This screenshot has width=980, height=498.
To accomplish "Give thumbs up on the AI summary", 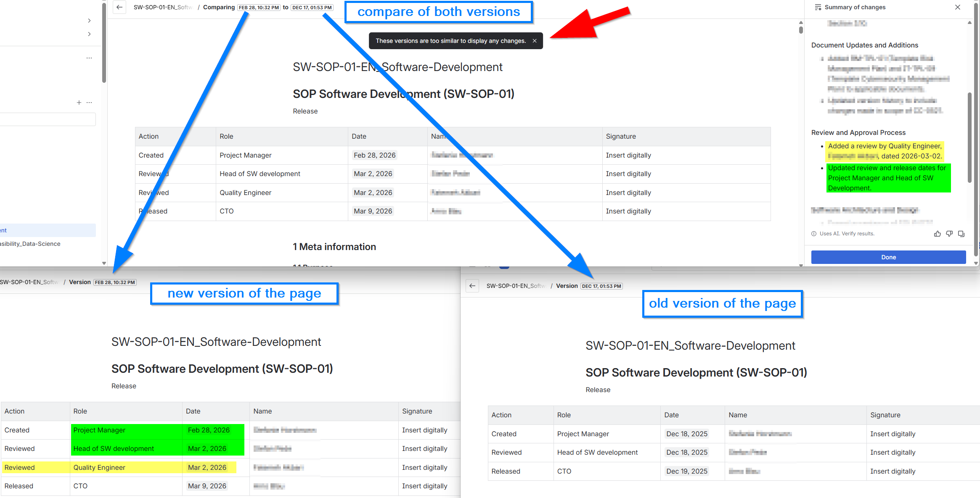I will pos(938,234).
